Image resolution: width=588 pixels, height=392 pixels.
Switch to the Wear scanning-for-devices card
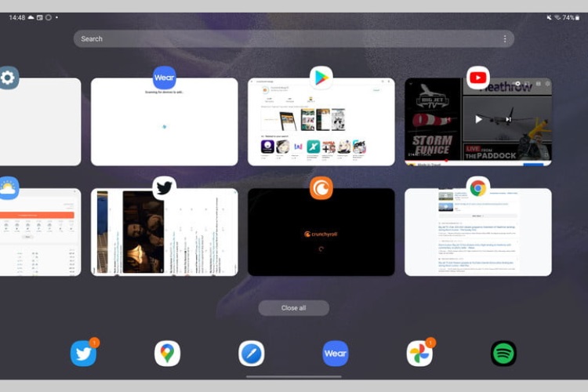point(165,122)
